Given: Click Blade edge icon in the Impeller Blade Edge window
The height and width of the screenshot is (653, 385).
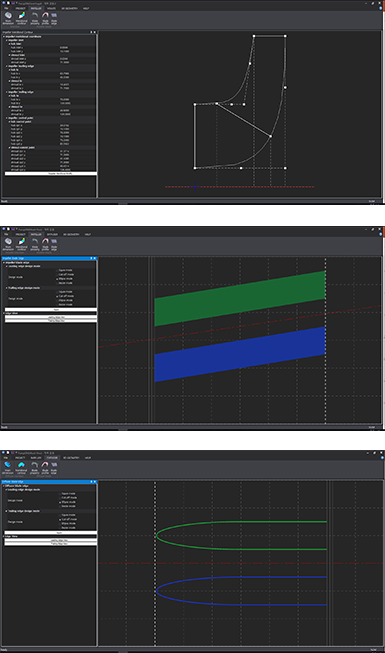Looking at the screenshot, I should 54,244.
